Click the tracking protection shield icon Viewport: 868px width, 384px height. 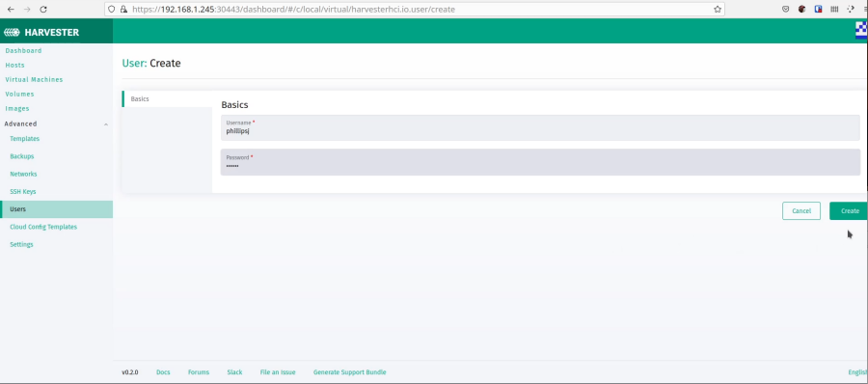(x=112, y=10)
